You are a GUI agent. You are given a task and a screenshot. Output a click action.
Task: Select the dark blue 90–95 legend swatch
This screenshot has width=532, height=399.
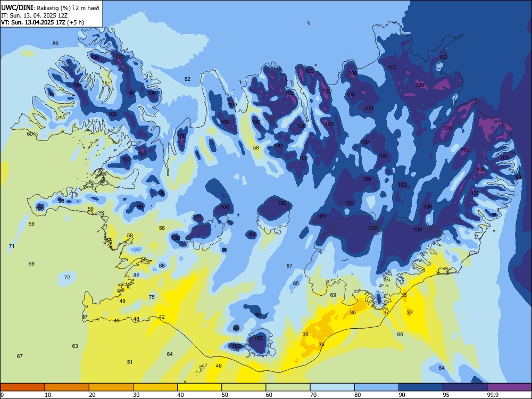[x=421, y=387]
